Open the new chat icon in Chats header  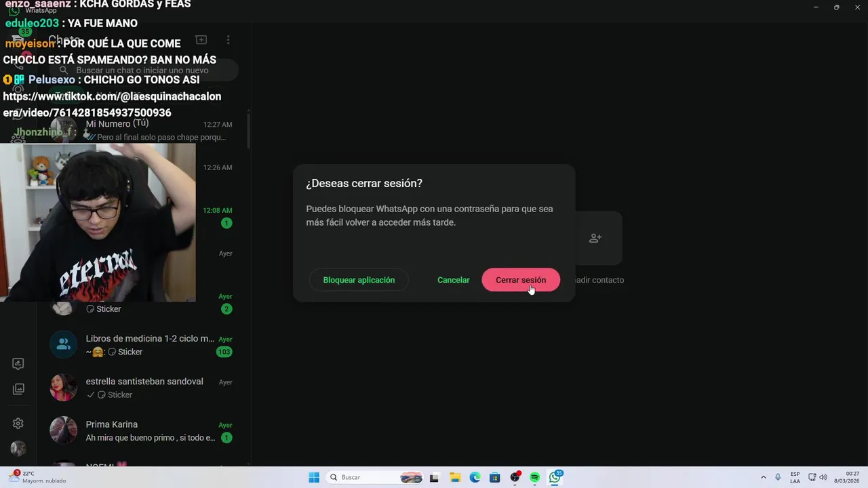pyautogui.click(x=201, y=40)
